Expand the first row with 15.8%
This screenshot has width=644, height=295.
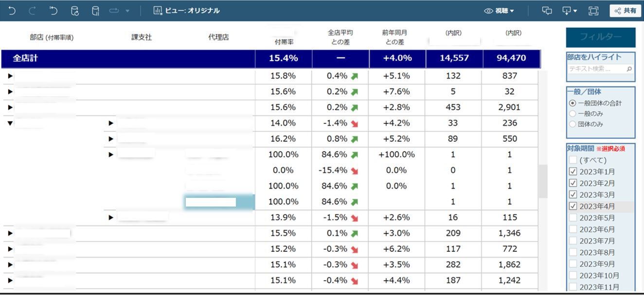[10, 76]
